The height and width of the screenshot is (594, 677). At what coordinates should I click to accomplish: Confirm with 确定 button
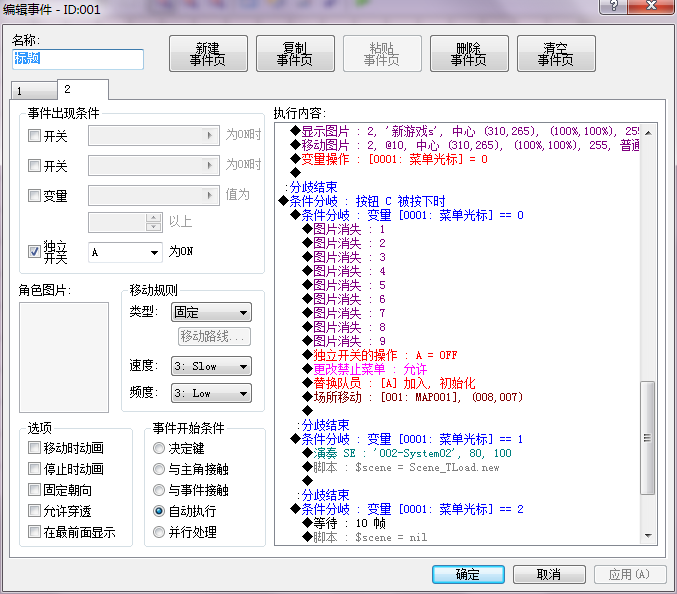468,574
